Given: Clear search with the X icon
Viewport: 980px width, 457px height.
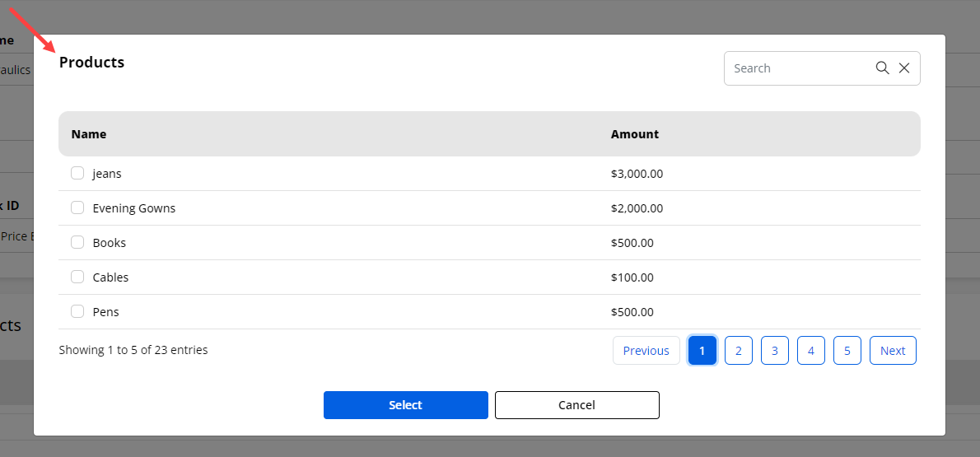Looking at the screenshot, I should (x=904, y=68).
